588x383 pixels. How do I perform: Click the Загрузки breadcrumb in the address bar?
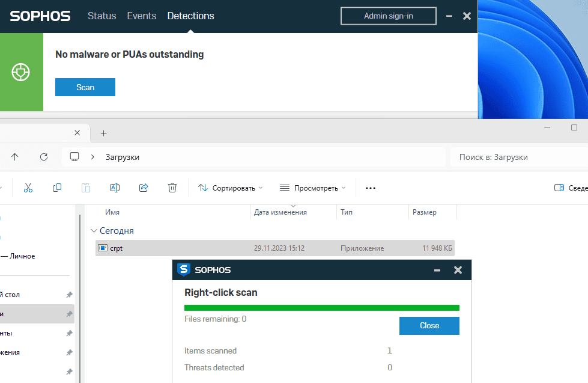(x=123, y=158)
